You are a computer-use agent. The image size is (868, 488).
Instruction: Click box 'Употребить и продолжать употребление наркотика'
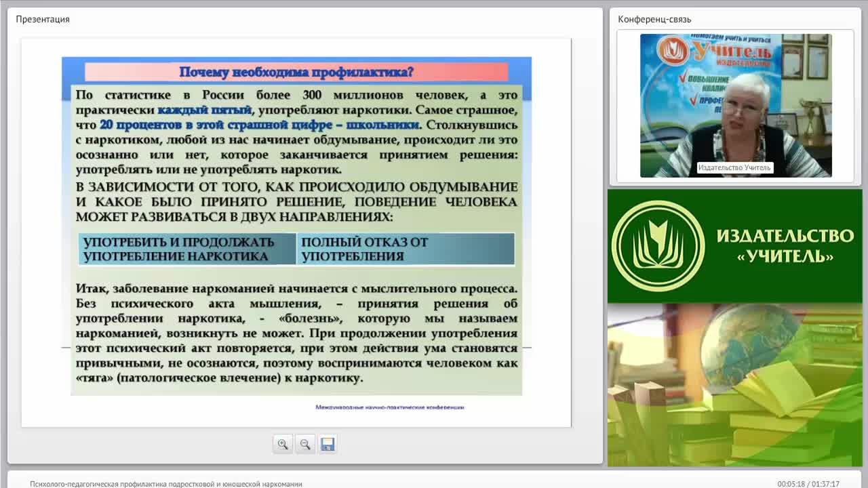(188, 249)
